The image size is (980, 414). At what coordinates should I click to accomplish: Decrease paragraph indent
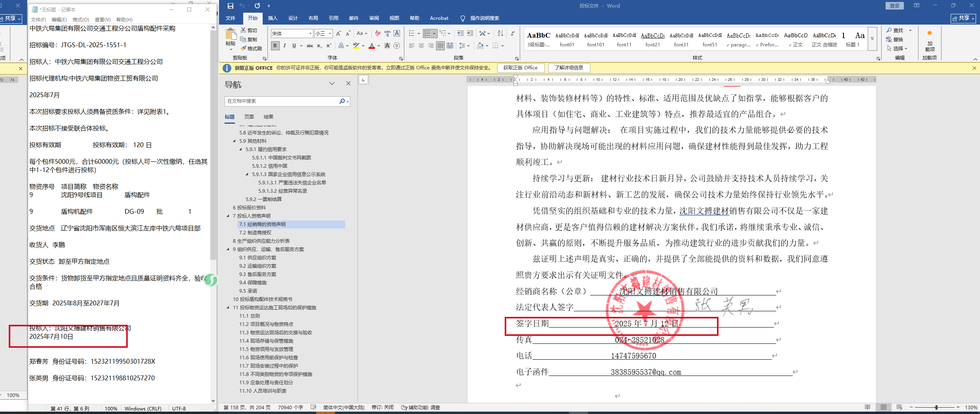[461, 34]
